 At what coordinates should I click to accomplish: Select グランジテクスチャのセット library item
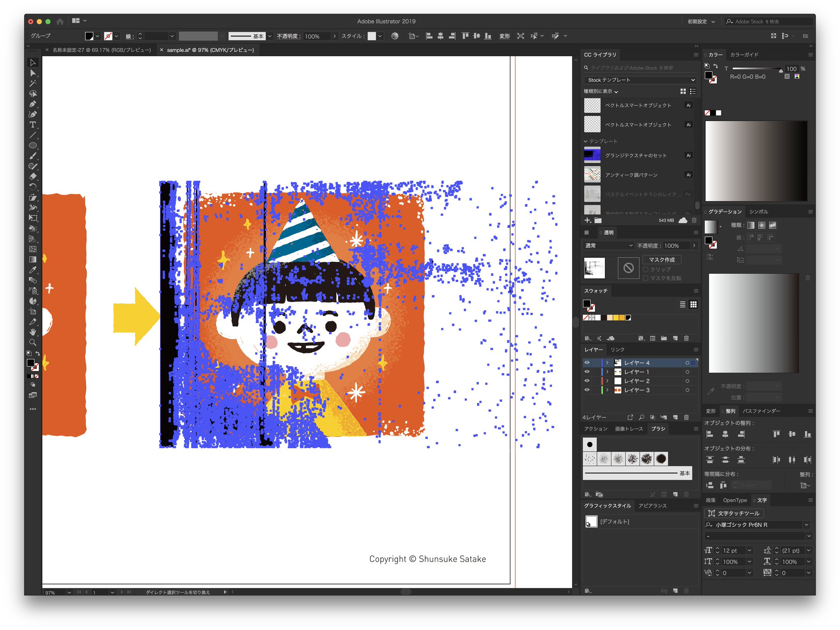(x=639, y=155)
